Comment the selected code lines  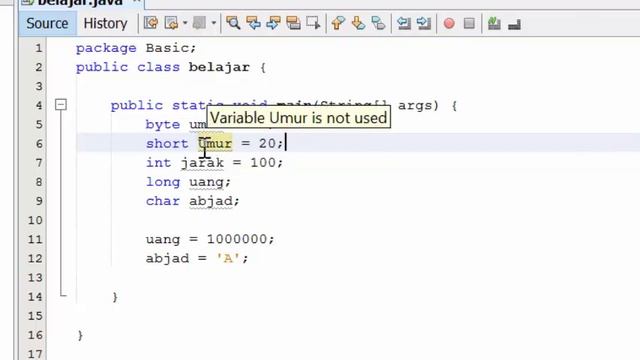(x=494, y=23)
